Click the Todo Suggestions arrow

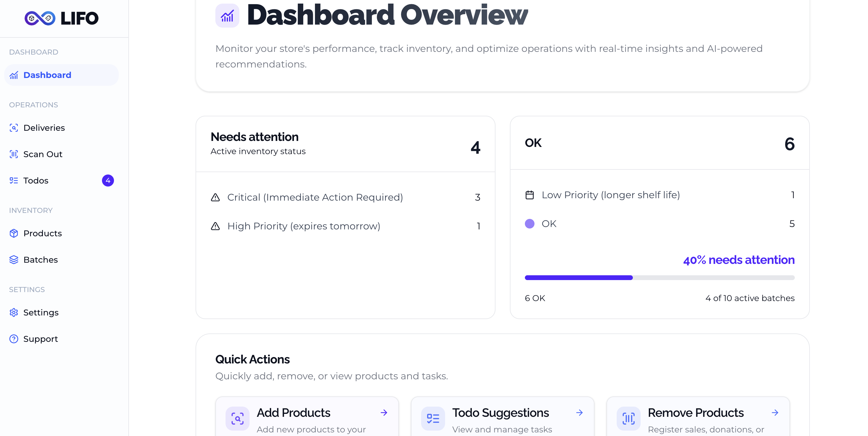coord(579,412)
